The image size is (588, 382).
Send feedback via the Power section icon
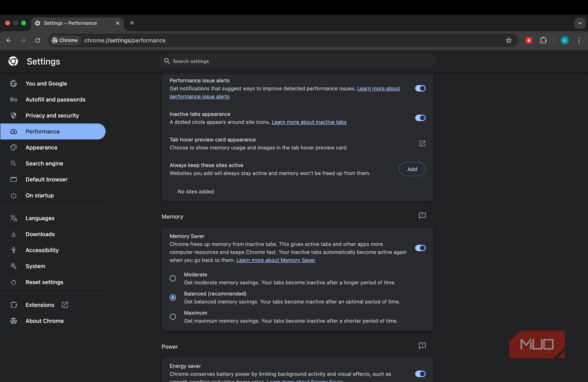(x=422, y=346)
